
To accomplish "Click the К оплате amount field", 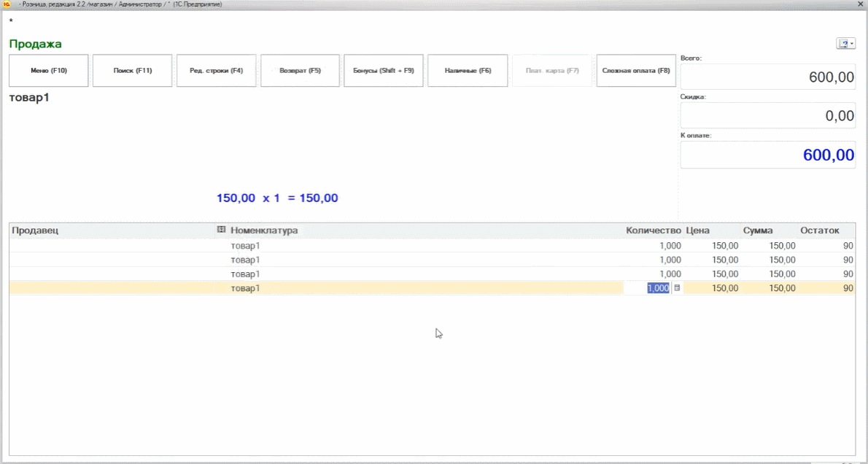I will tap(767, 155).
